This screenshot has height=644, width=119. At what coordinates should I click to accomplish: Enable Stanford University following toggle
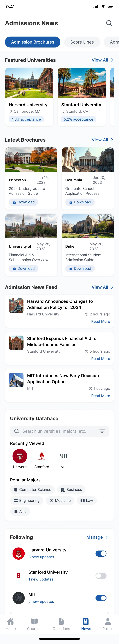tap(101, 575)
